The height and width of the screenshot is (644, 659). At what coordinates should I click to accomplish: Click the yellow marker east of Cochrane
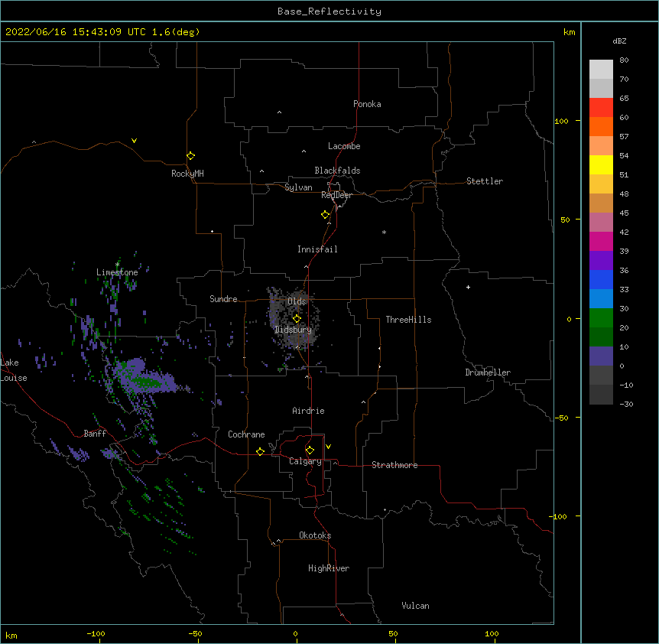pyautogui.click(x=260, y=451)
